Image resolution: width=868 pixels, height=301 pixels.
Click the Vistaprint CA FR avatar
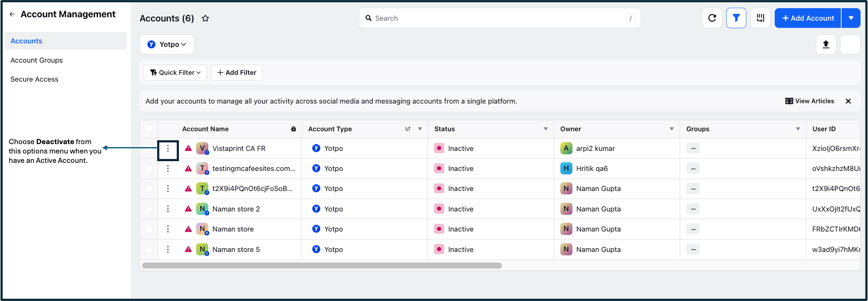[x=202, y=148]
